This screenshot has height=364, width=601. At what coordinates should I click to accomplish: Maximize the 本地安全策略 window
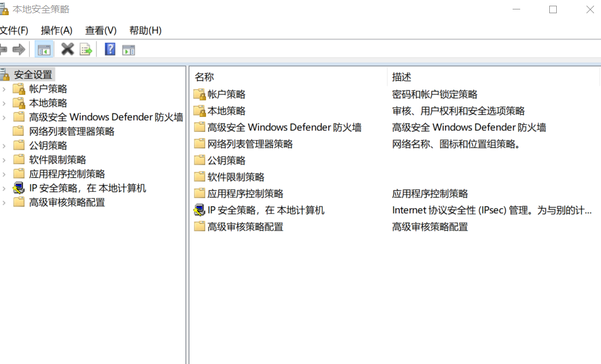(553, 9)
